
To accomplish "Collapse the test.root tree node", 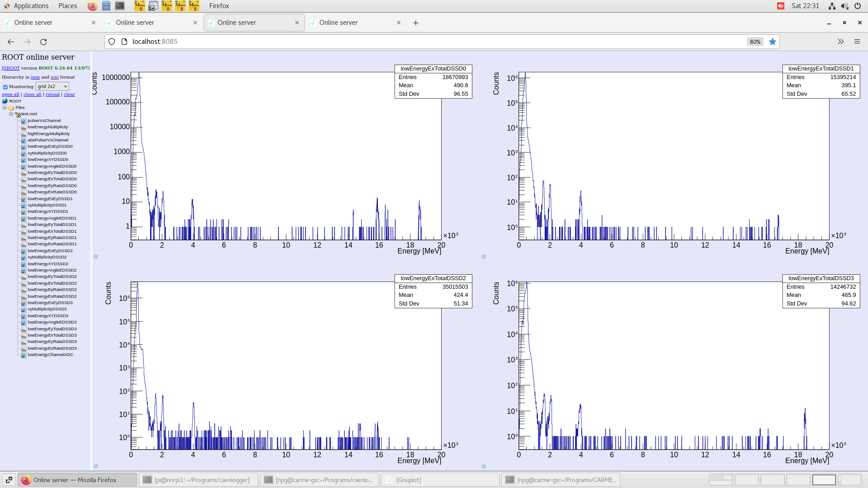I will (x=11, y=114).
